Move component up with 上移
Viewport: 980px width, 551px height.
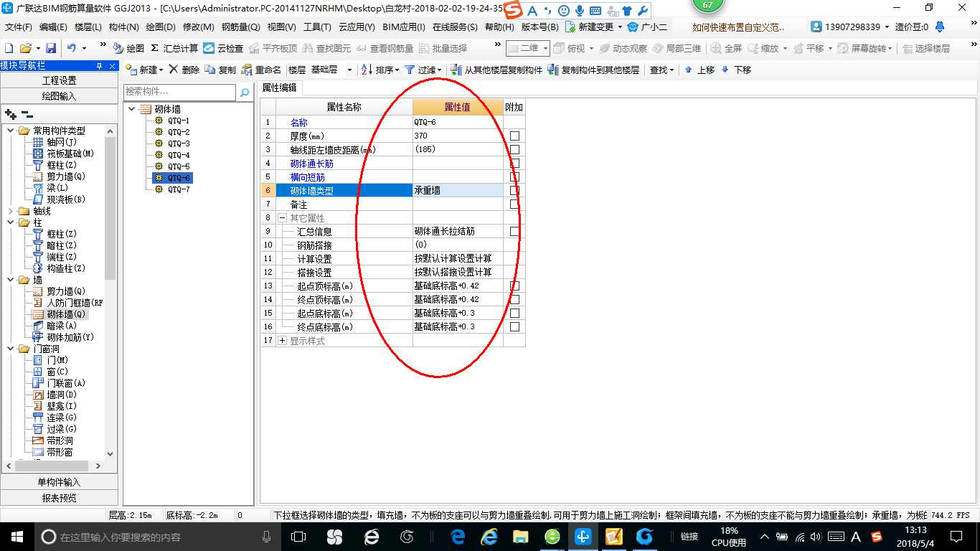tap(699, 70)
